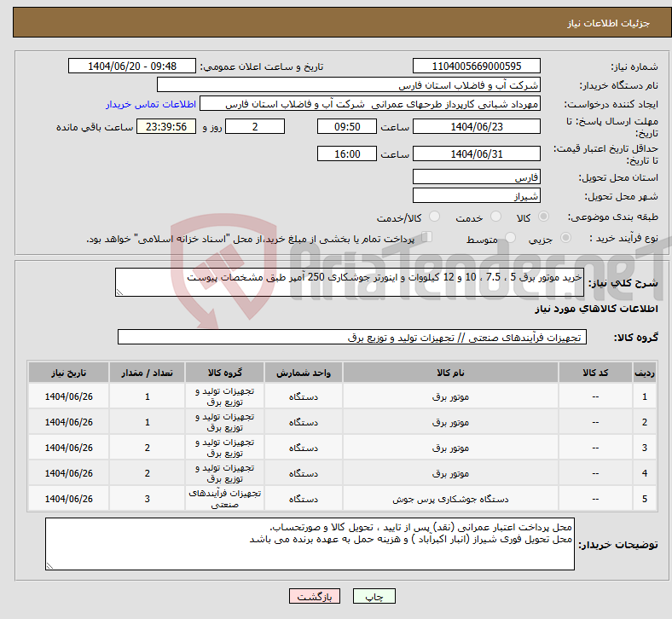Click the نام کالا column header

(450, 373)
